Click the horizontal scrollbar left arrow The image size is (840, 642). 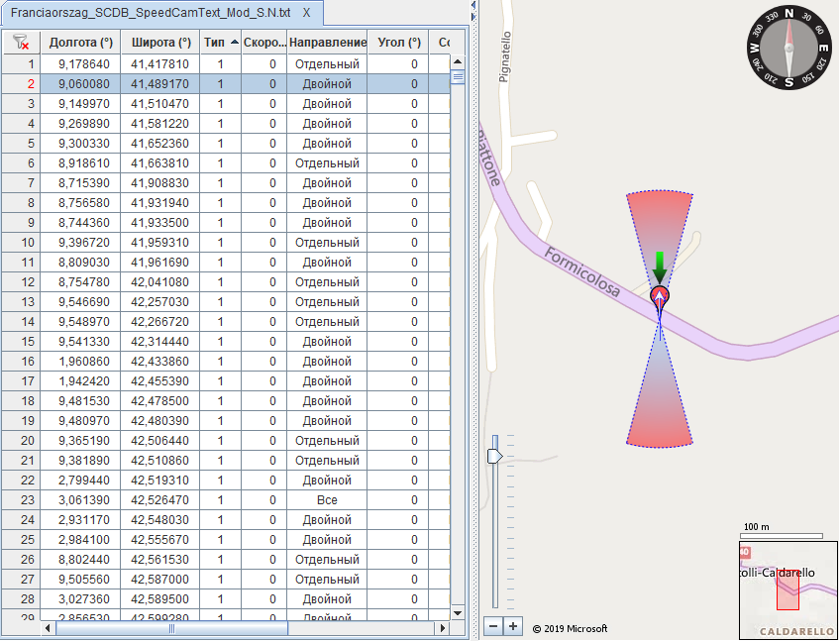pyautogui.click(x=48, y=628)
